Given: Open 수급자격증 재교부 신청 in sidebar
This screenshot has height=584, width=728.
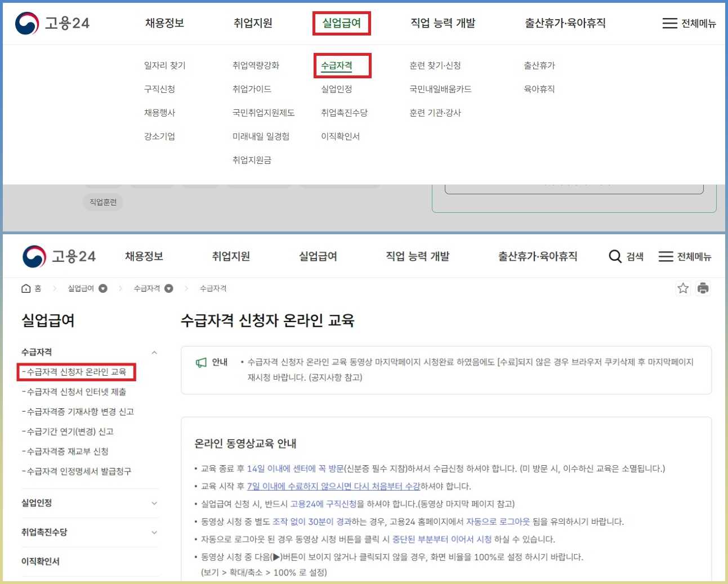Looking at the screenshot, I should coord(68,451).
